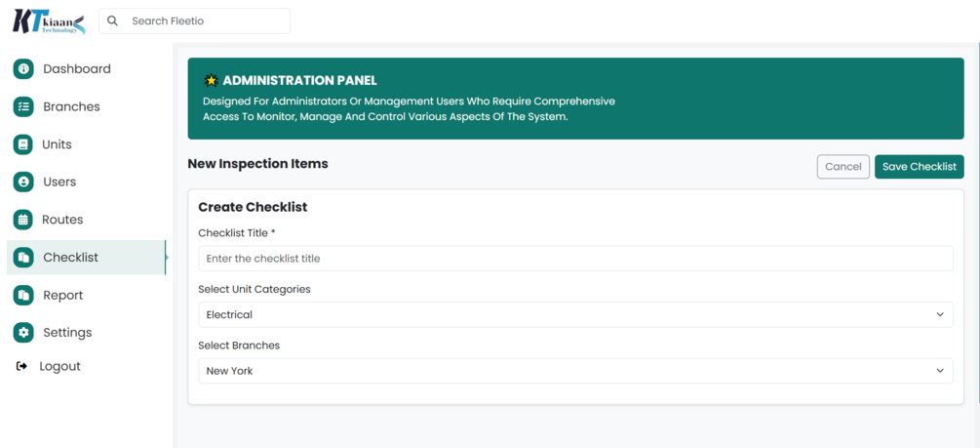Click the Report sidebar icon

tap(23, 295)
